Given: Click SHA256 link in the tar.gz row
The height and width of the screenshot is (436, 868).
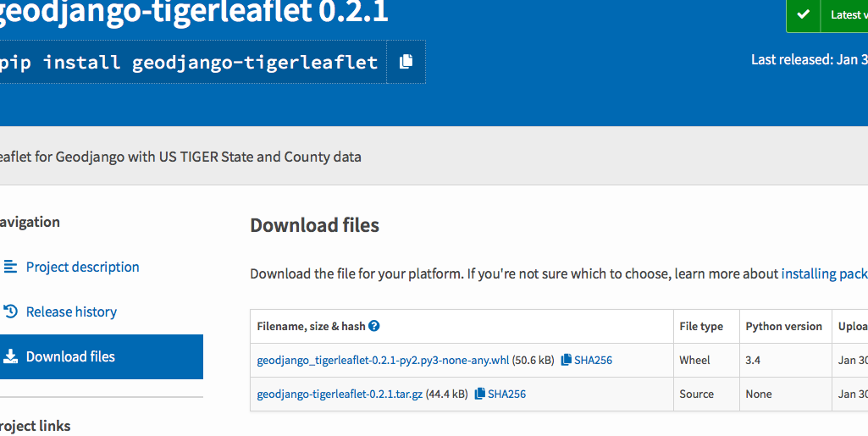Looking at the screenshot, I should click(506, 394).
